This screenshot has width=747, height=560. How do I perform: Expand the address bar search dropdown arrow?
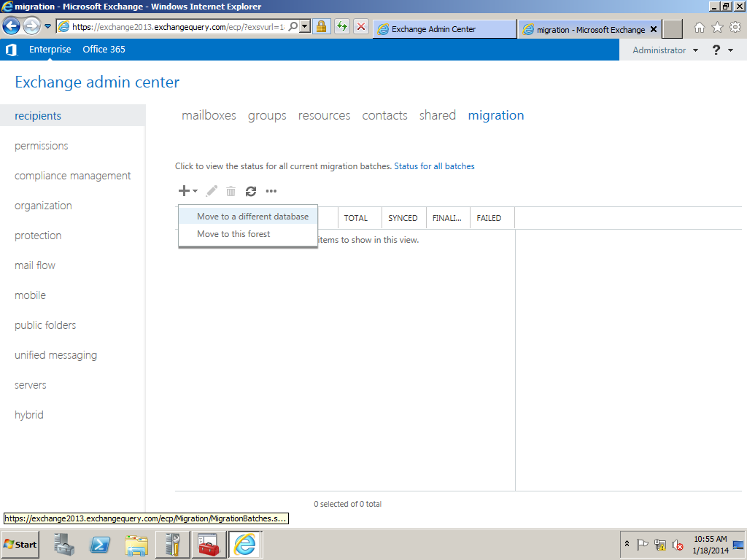305,26
